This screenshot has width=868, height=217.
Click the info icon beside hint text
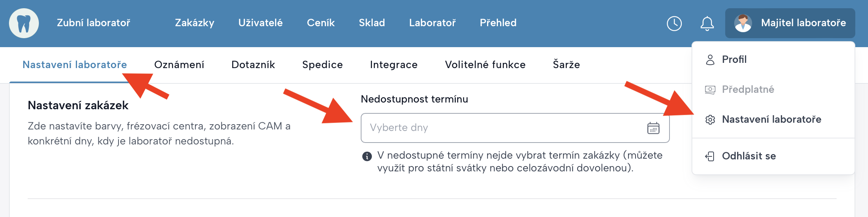[367, 156]
